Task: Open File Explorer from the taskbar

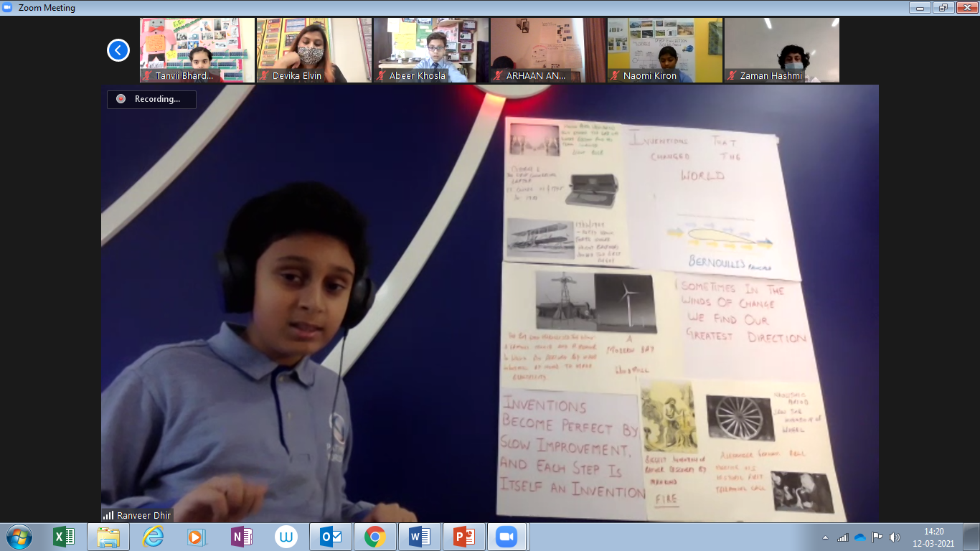Action: point(108,537)
